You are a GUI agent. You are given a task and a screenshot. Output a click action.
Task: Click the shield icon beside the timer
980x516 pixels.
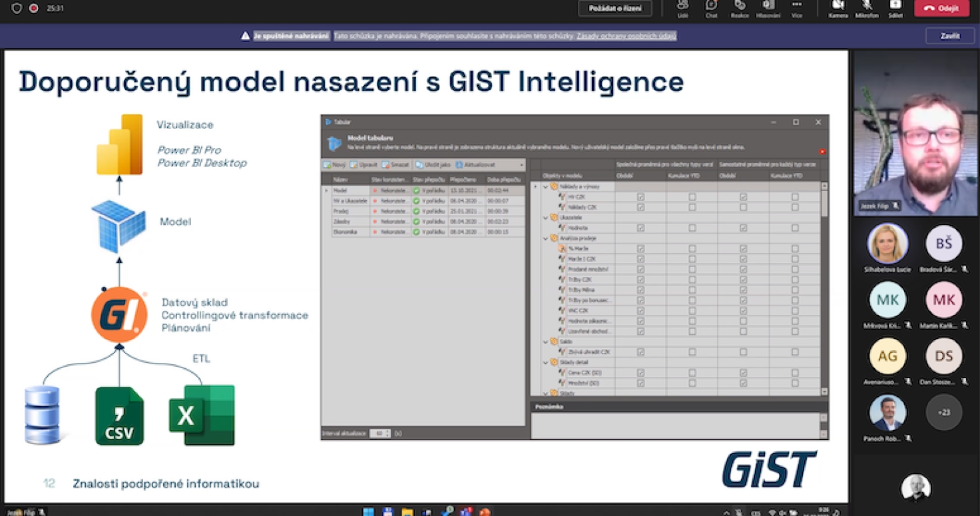17,9
